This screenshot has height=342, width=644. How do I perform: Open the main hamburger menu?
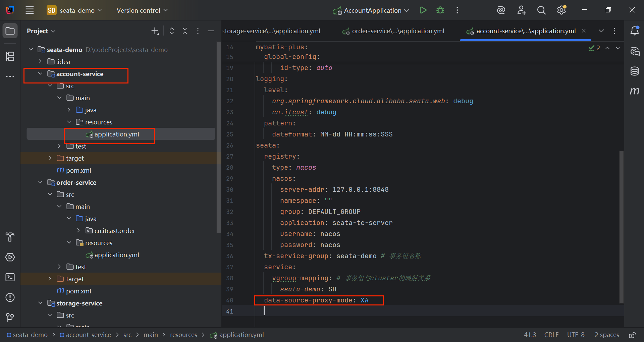(30, 10)
